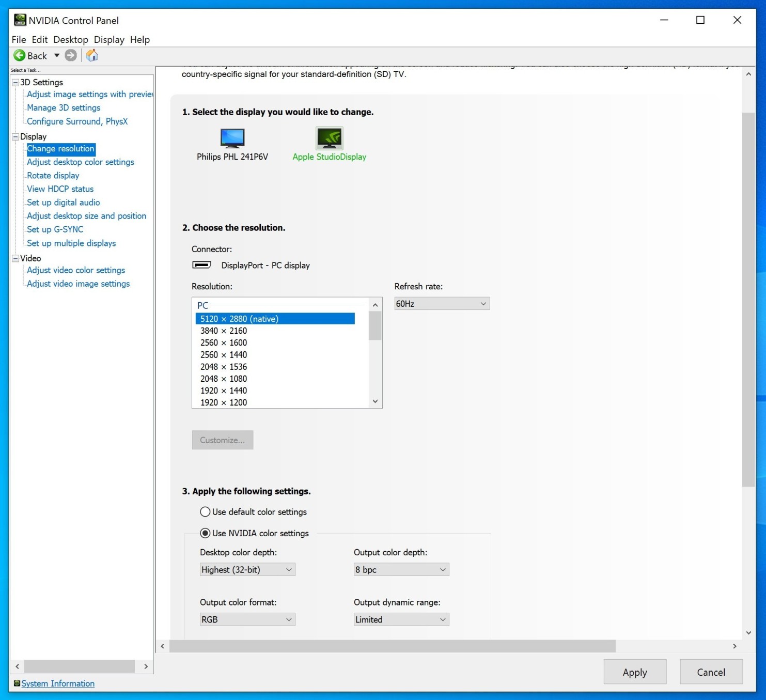The height and width of the screenshot is (700, 766).
Task: Click the Forward arrow icon in toolbar
Action: coord(71,55)
